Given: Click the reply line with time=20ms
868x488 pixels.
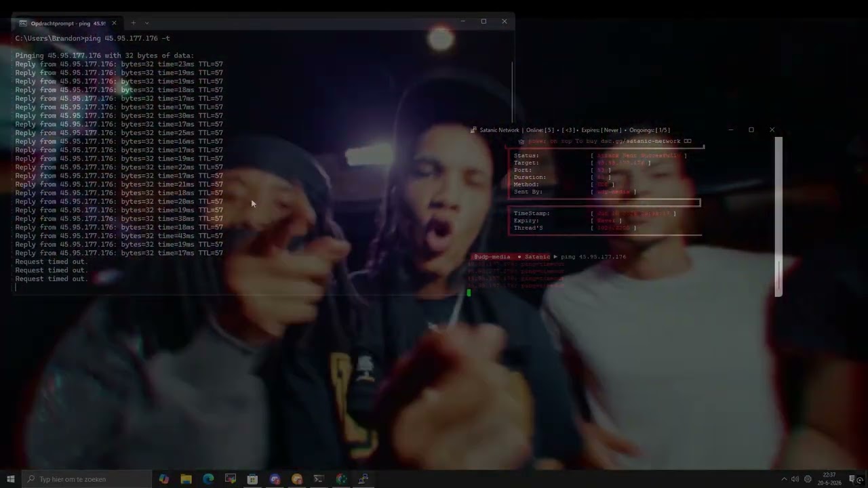Looking at the screenshot, I should point(119,201).
